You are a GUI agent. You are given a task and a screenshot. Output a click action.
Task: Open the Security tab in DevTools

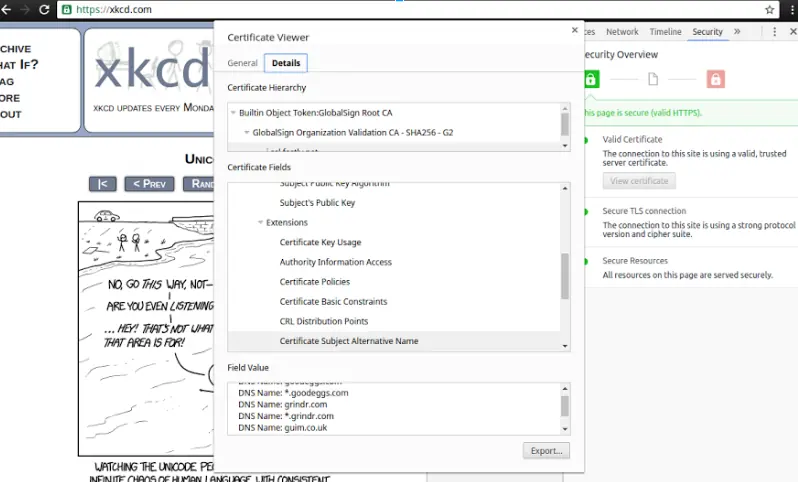click(x=707, y=32)
